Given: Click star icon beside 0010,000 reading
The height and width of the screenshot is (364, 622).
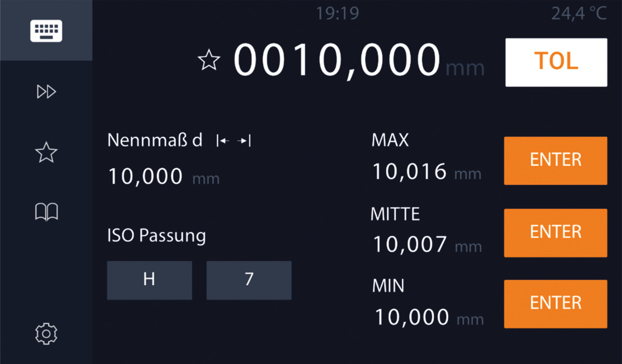Looking at the screenshot, I should tap(209, 61).
